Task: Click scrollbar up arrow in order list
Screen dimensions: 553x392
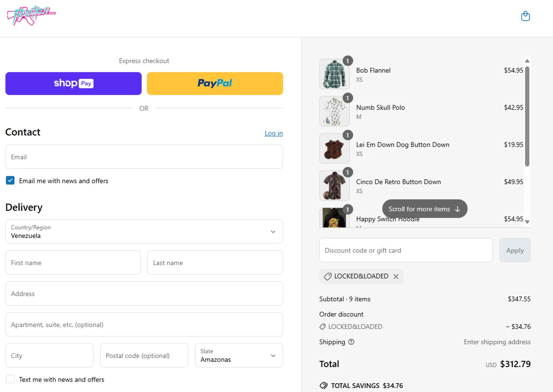Action: (x=527, y=61)
